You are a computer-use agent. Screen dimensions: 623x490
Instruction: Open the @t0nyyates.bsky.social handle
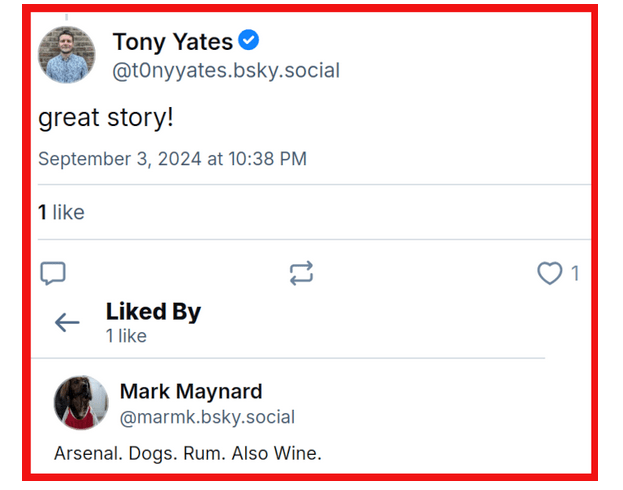coord(226,71)
